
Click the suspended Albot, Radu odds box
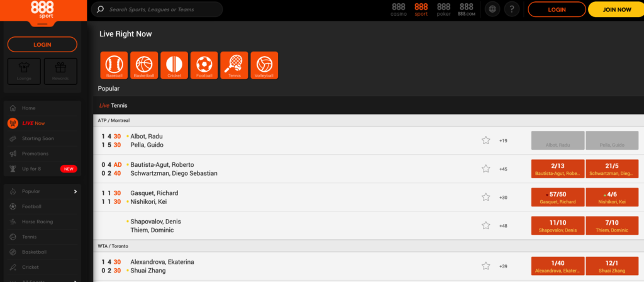[558, 140]
